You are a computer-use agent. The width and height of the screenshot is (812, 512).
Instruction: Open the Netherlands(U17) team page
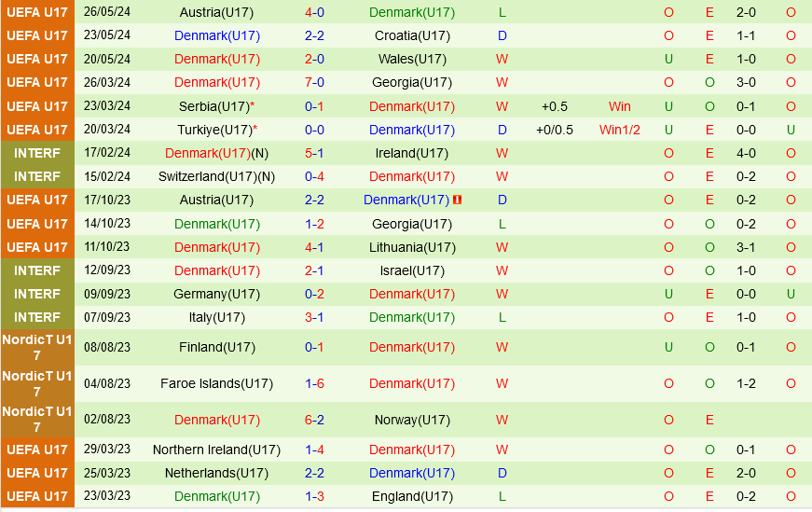(216, 473)
